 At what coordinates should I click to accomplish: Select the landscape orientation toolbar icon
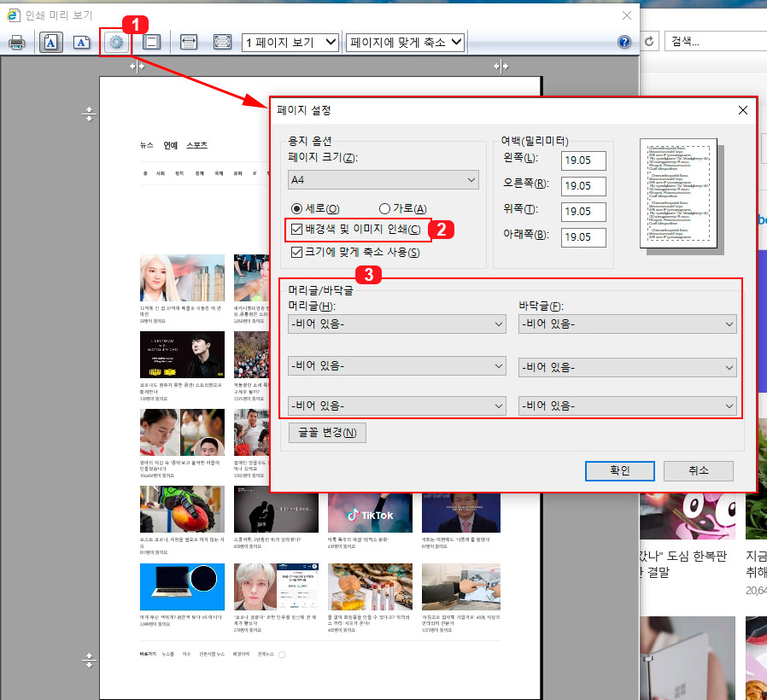(x=81, y=43)
